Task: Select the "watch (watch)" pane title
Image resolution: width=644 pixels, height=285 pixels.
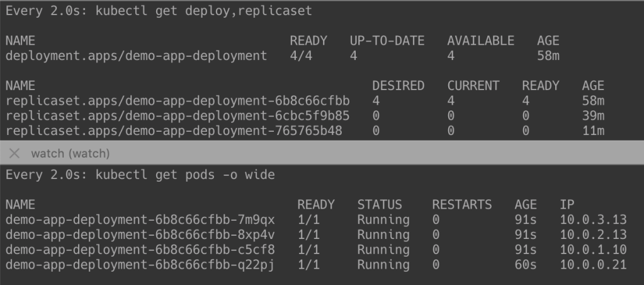Action: (71, 154)
